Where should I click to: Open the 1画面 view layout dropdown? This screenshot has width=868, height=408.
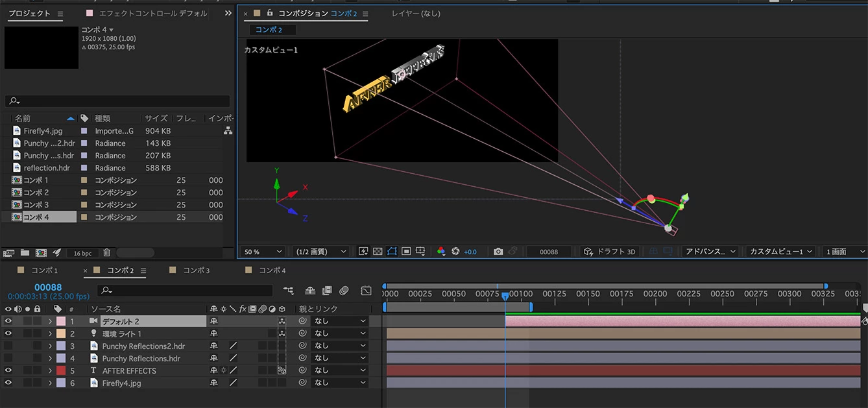pyautogui.click(x=844, y=251)
